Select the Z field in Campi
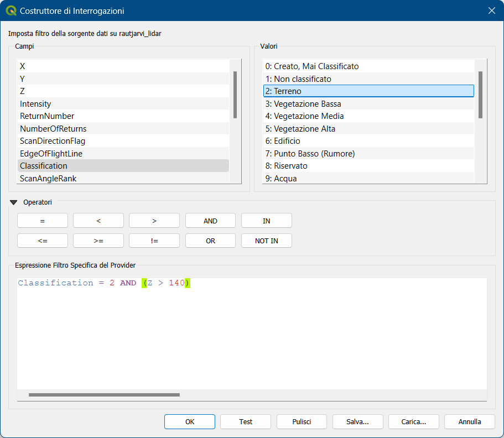Viewport: 504px width, 438px height. click(123, 91)
